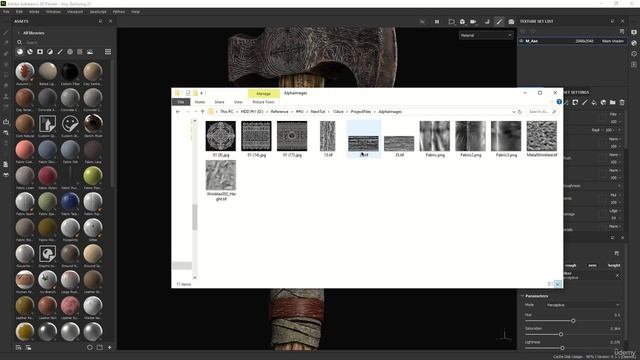Viewport: 640px width, 360px height.
Task: Show environment maps category in Assets
Action: click(90, 52)
